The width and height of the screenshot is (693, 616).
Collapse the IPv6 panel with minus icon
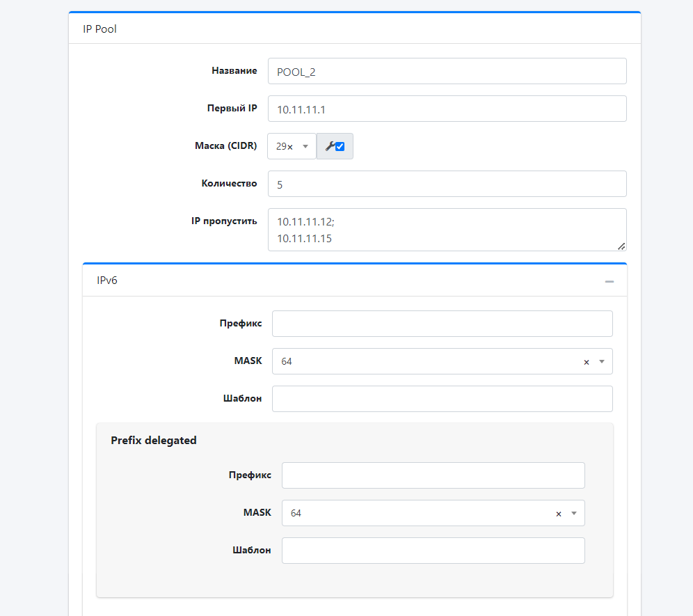(610, 281)
